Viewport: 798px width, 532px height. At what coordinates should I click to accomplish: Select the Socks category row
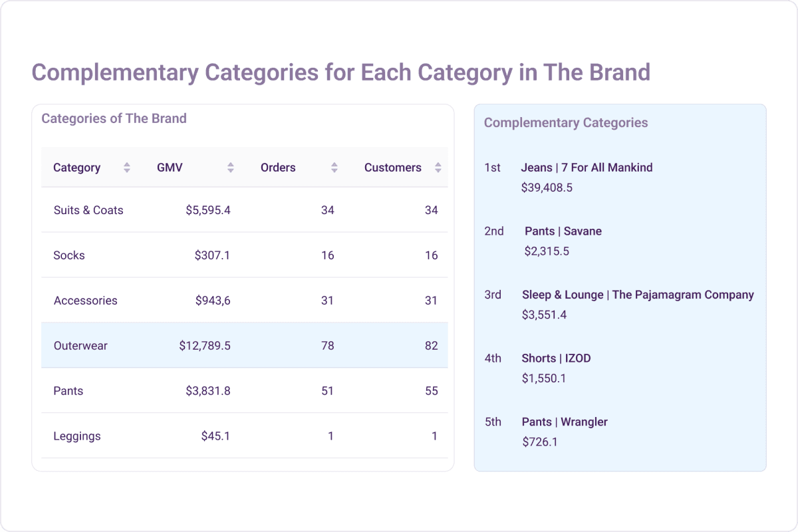pyautogui.click(x=244, y=255)
